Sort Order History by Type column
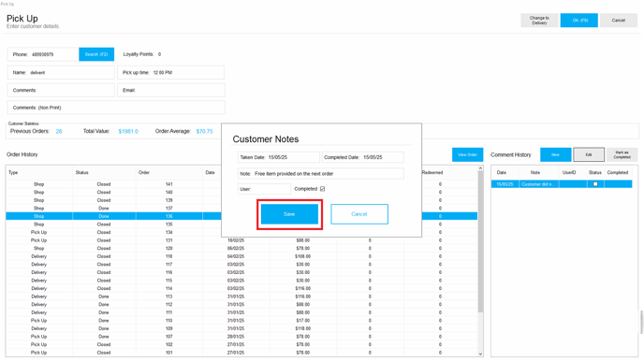The width and height of the screenshot is (644, 362). 39,173
